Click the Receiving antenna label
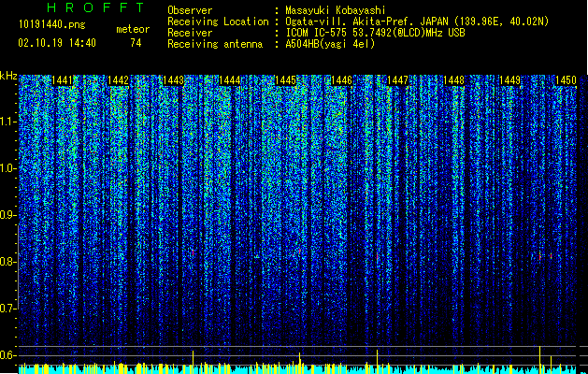This screenshot has height=374, width=588. pyautogui.click(x=215, y=44)
